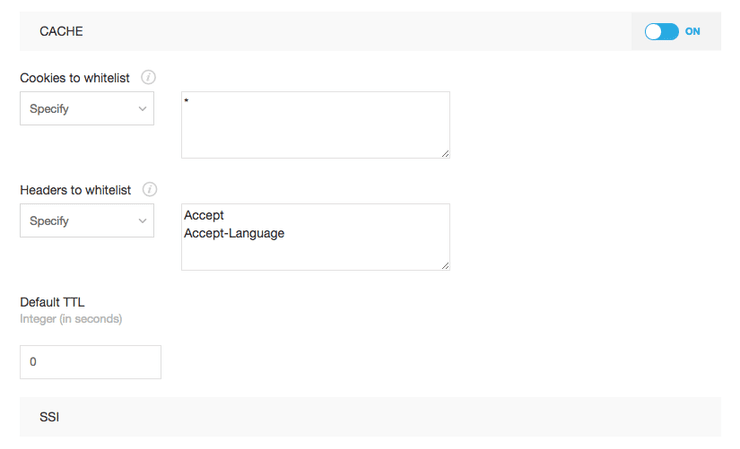Click the CACHE section header

(326, 31)
